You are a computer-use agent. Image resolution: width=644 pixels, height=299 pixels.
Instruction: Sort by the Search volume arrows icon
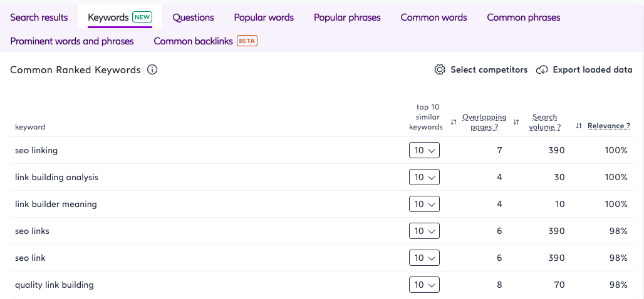coord(516,122)
